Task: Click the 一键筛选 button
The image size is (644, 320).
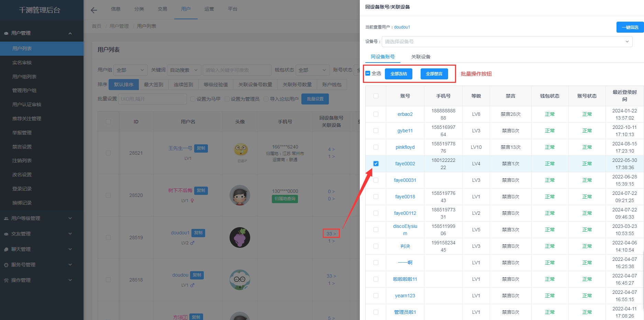Action: tap(630, 27)
